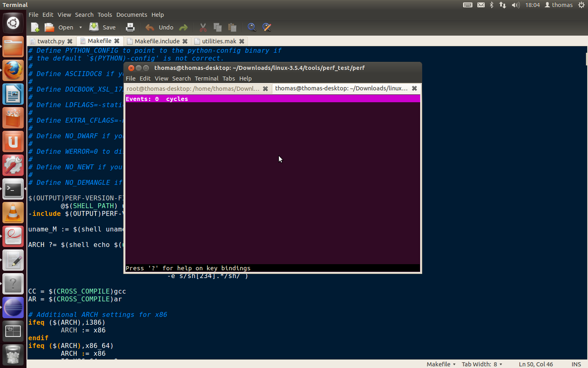
Task: Click the Save icon in gedit toolbar
Action: tap(94, 27)
